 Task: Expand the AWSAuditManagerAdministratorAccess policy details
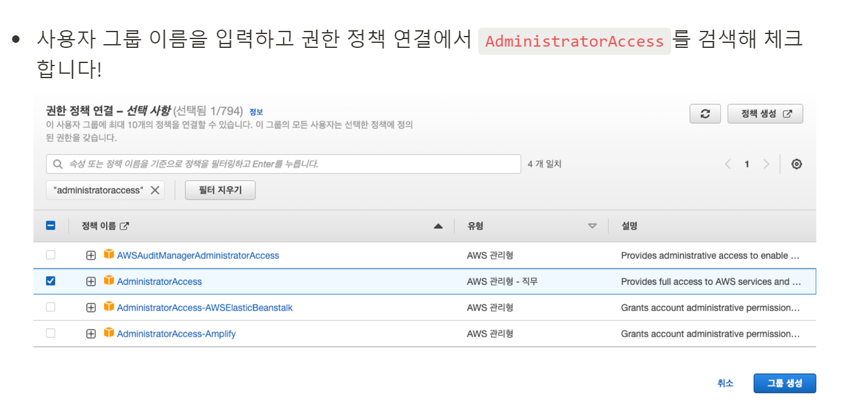click(x=91, y=255)
